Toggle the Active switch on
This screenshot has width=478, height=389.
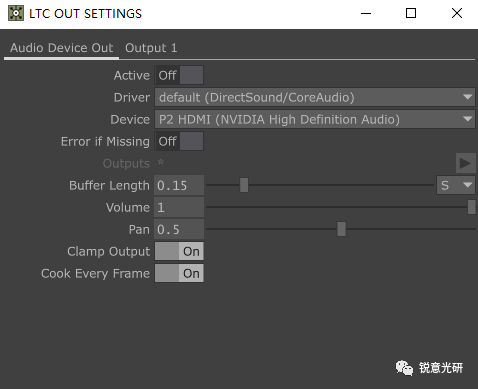(179, 75)
